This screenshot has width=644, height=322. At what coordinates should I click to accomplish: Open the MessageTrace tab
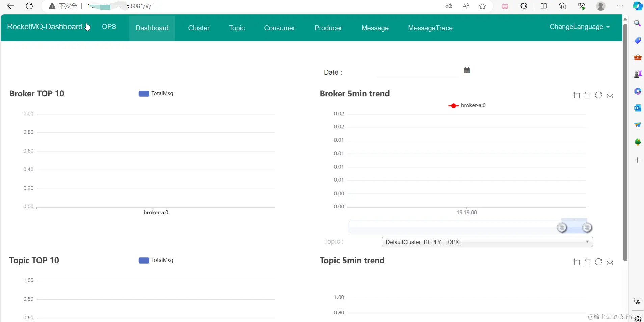(430, 28)
